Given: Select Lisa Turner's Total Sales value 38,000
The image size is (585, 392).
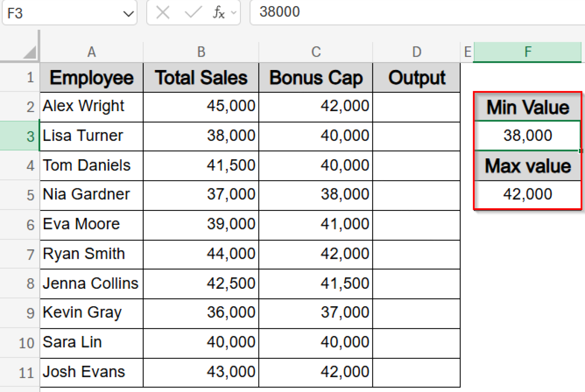Looking at the screenshot, I should pyautogui.click(x=201, y=136).
